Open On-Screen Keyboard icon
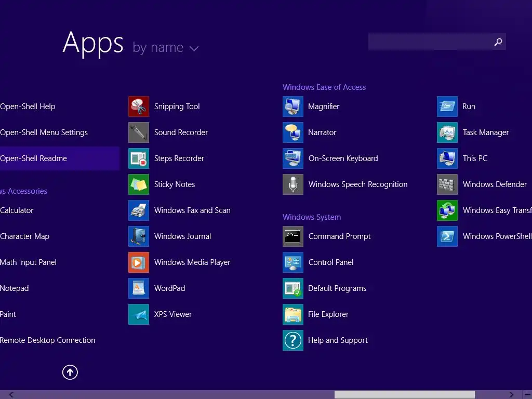Viewport: 532px width, 399px height. point(293,158)
